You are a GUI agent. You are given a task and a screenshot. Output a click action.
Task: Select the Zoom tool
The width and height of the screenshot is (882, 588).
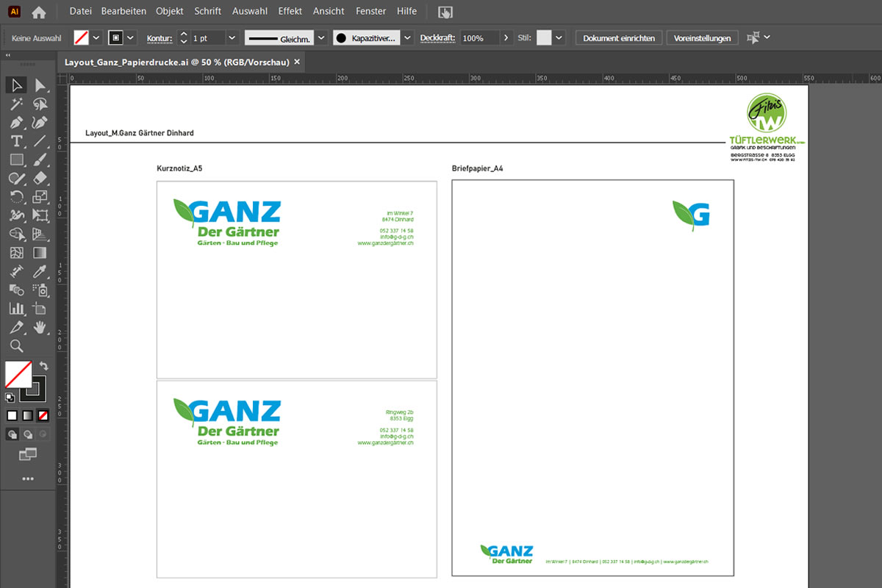coord(16,345)
